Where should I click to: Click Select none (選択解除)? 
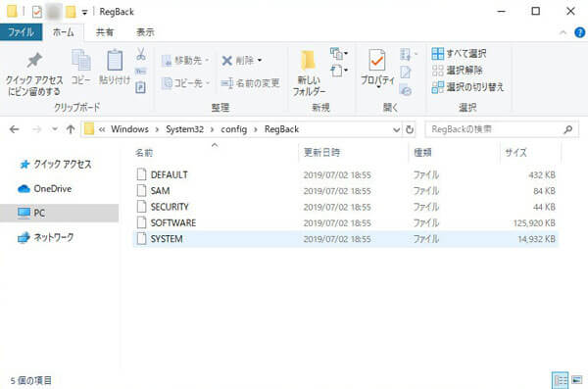pyautogui.click(x=457, y=71)
